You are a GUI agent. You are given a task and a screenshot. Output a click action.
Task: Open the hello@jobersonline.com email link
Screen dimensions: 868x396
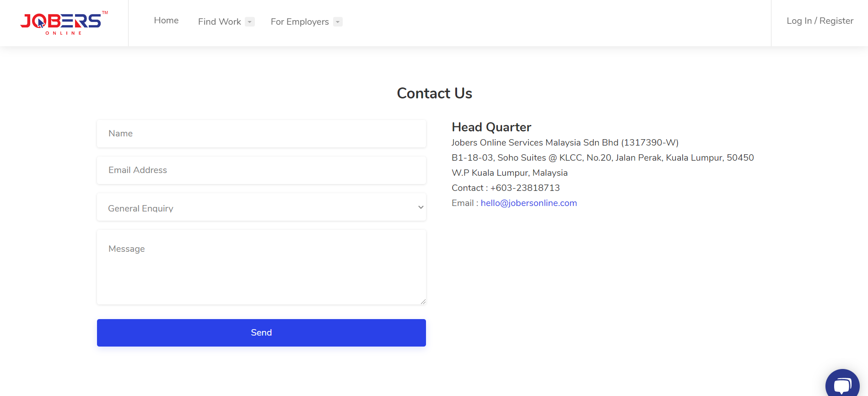tap(528, 203)
